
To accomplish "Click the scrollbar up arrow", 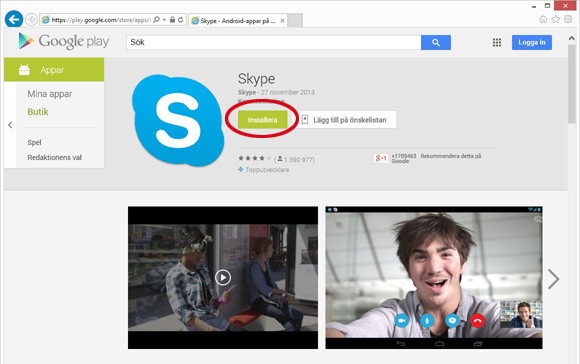I will [571, 38].
